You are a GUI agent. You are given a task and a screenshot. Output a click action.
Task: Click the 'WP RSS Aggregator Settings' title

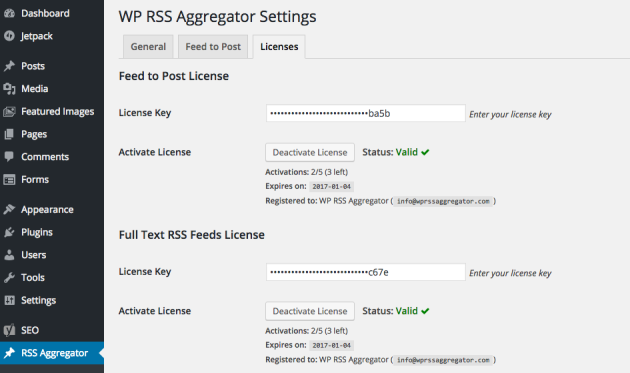click(x=217, y=17)
